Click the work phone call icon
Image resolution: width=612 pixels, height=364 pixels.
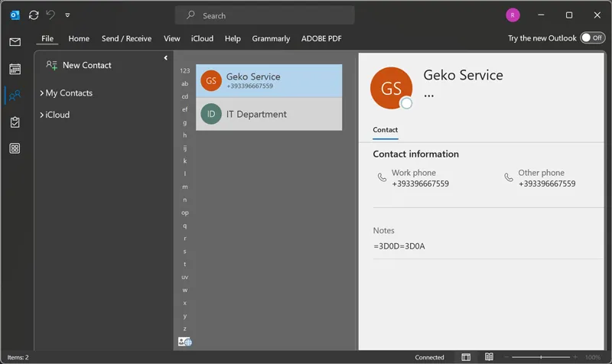pyautogui.click(x=382, y=177)
